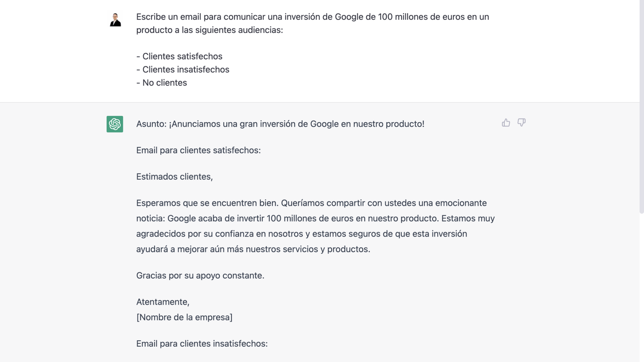The image size is (644, 362).
Task: Click the line starting 'noticia: Google acaba'
Action: click(315, 218)
